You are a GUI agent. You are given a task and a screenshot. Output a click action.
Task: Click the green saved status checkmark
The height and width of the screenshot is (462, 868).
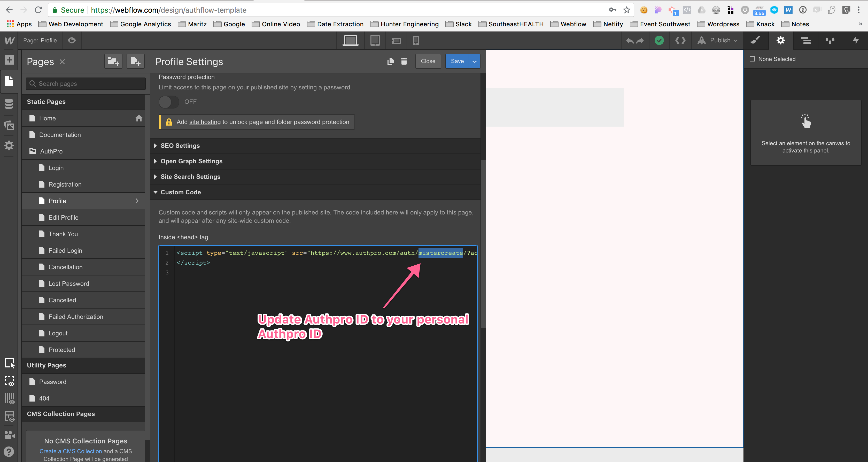point(659,40)
